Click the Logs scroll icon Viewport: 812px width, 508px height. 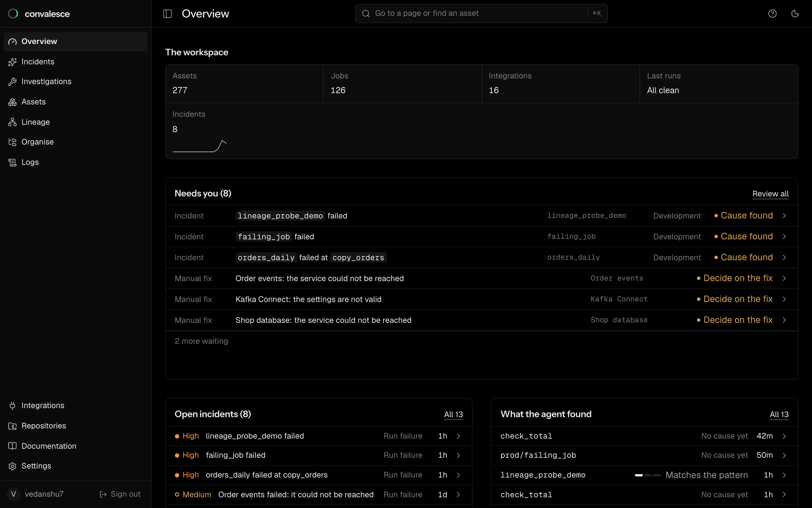12,162
